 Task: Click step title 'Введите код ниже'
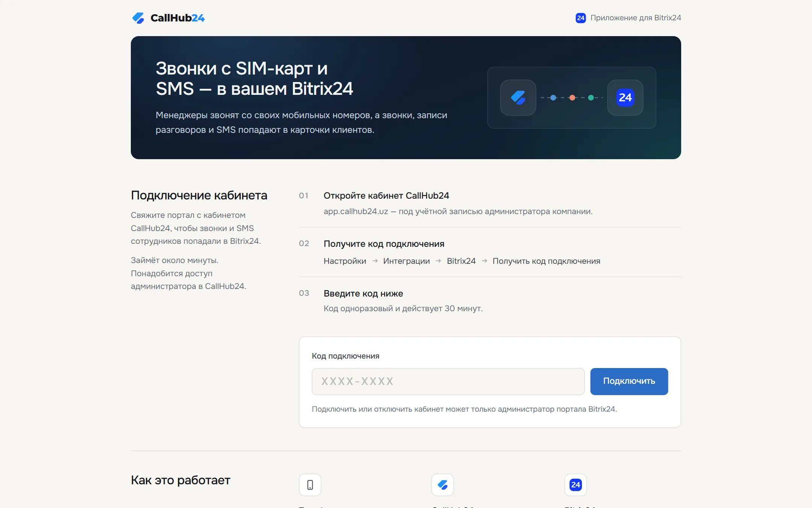(x=363, y=294)
